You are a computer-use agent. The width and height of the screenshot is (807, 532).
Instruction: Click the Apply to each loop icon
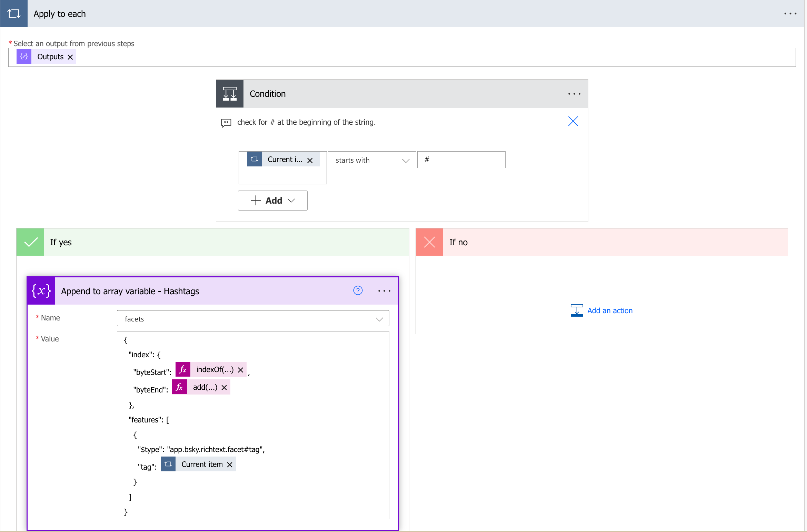14,14
